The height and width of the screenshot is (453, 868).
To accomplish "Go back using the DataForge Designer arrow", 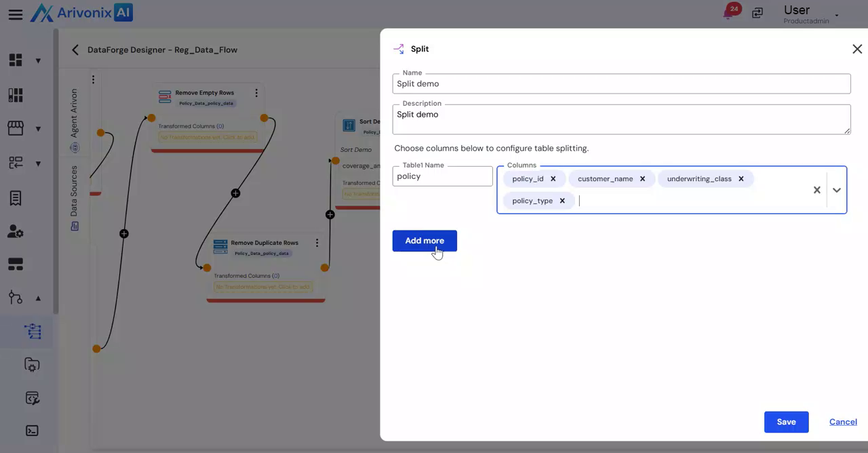I will [75, 50].
